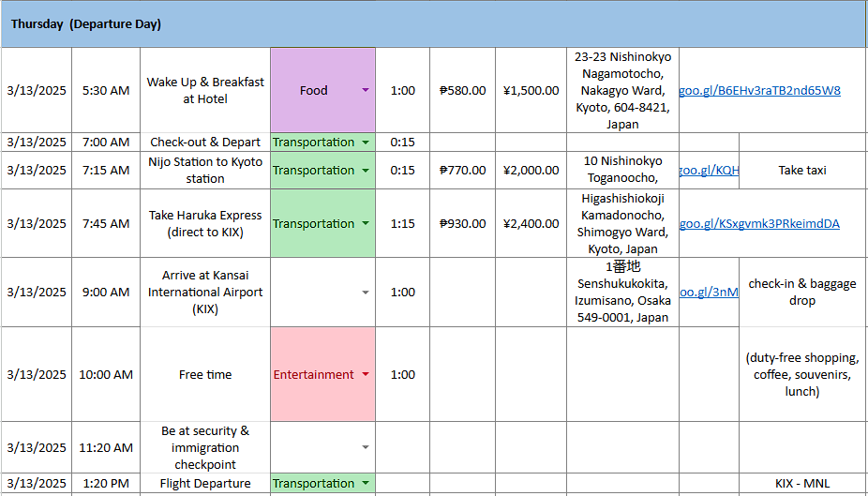Select Be at security & immigration checkpoint cell
This screenshot has width=868, height=496.
[205, 447]
